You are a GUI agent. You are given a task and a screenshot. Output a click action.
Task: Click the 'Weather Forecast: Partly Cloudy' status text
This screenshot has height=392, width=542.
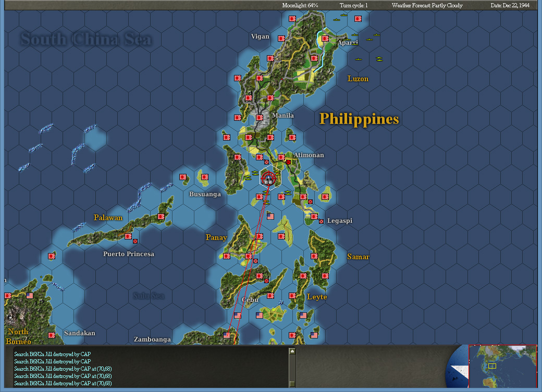427,5
